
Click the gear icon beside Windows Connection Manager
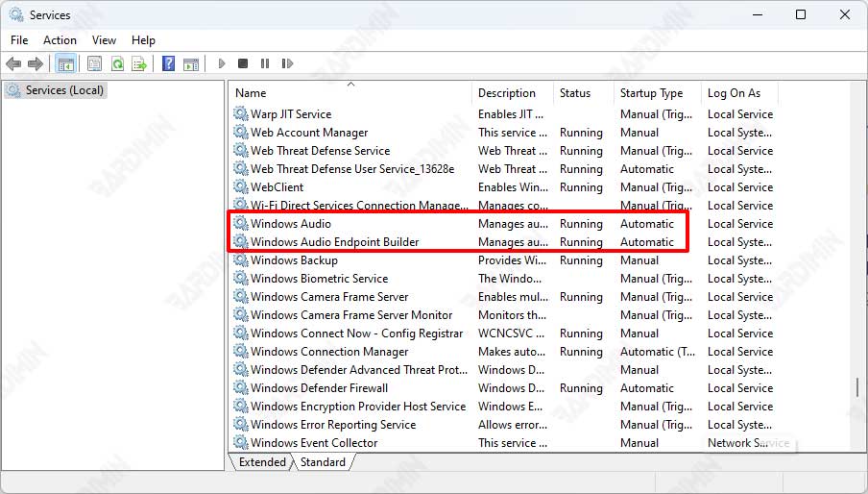pos(241,351)
